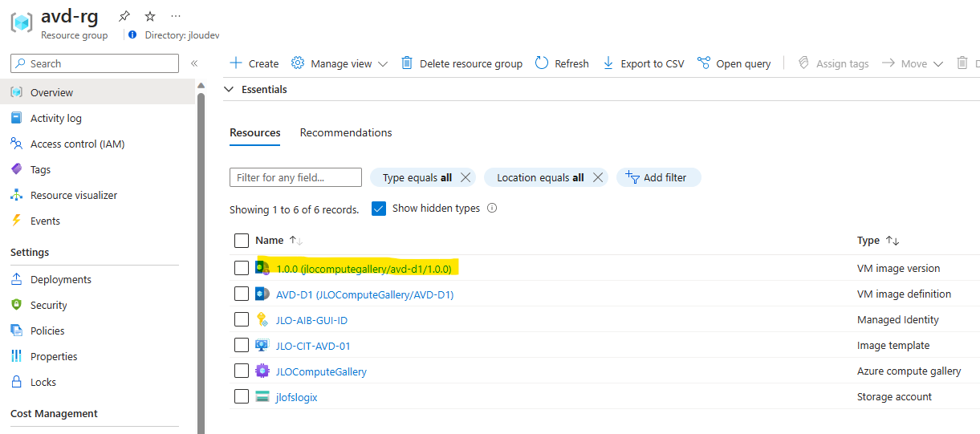Click the JLO-CIT-AVD-01 image template icon
Viewport: 980px width, 434px height.
[262, 345]
